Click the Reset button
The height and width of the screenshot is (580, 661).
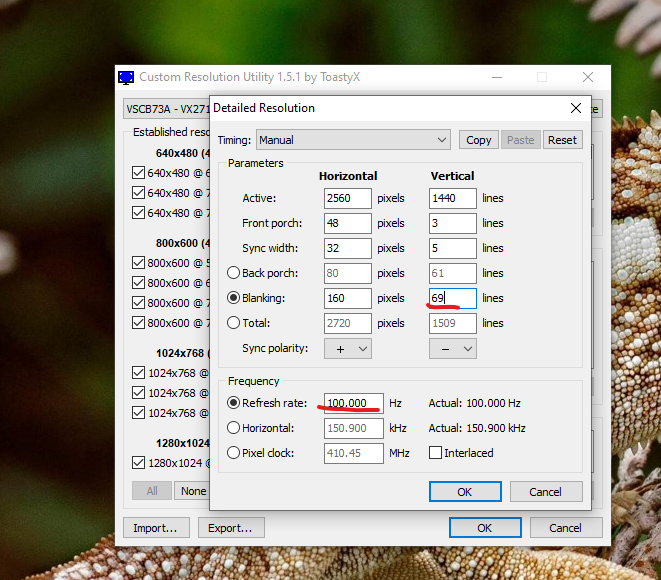tap(562, 140)
